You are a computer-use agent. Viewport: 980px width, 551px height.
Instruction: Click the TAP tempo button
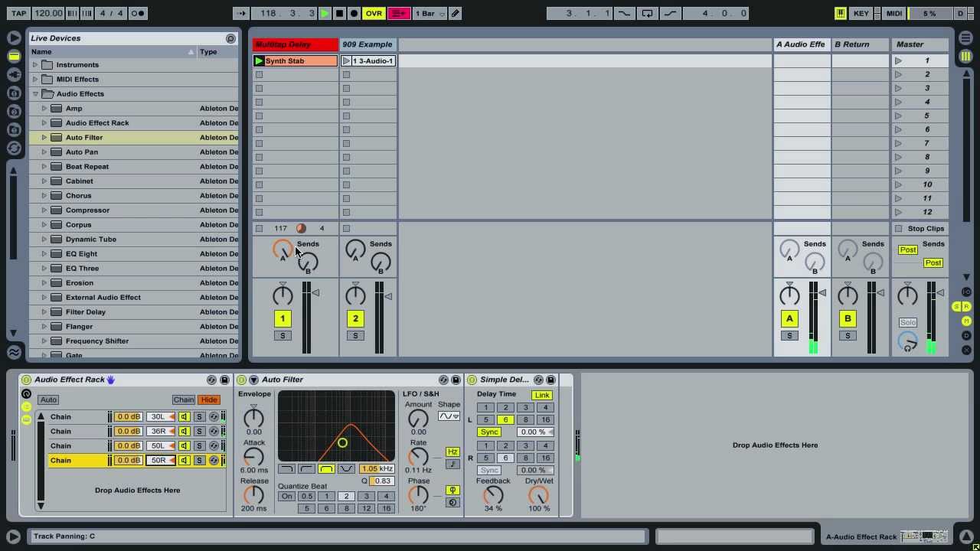pyautogui.click(x=19, y=13)
